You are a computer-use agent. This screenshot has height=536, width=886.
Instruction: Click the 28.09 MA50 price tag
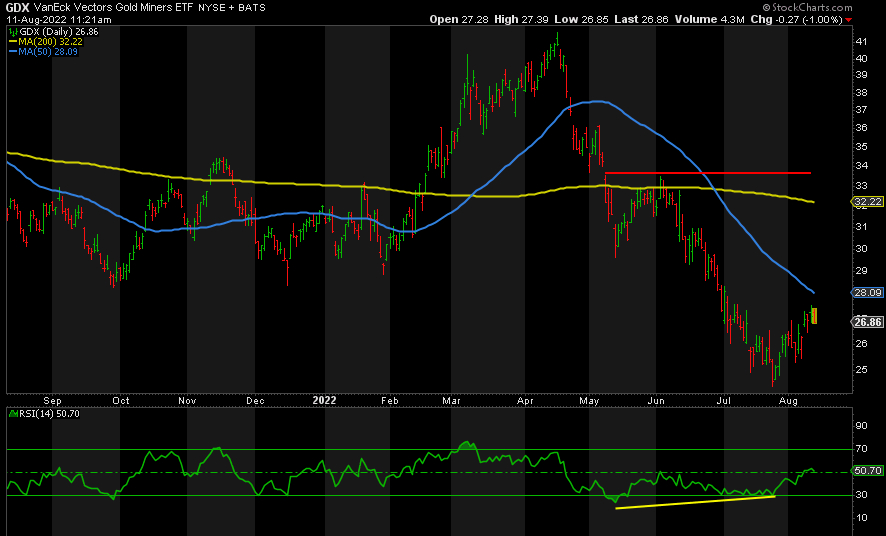(x=867, y=292)
